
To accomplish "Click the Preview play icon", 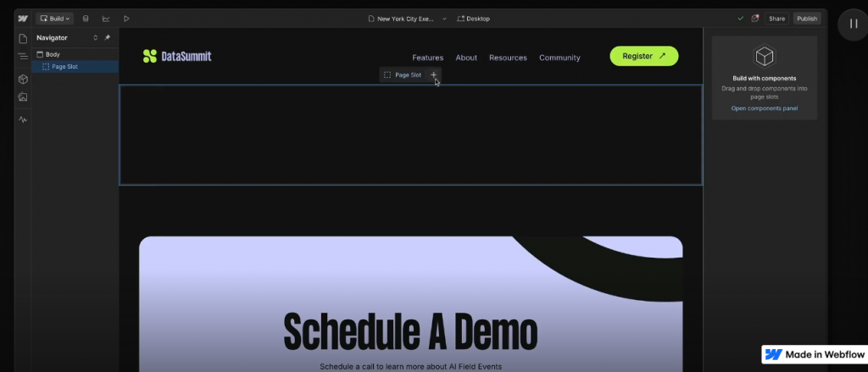I will pyautogui.click(x=126, y=19).
